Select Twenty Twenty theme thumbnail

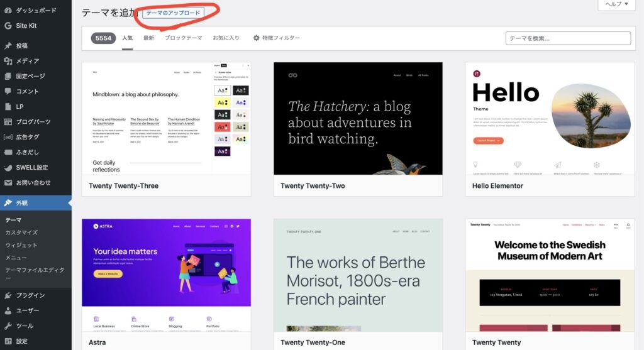click(x=550, y=275)
